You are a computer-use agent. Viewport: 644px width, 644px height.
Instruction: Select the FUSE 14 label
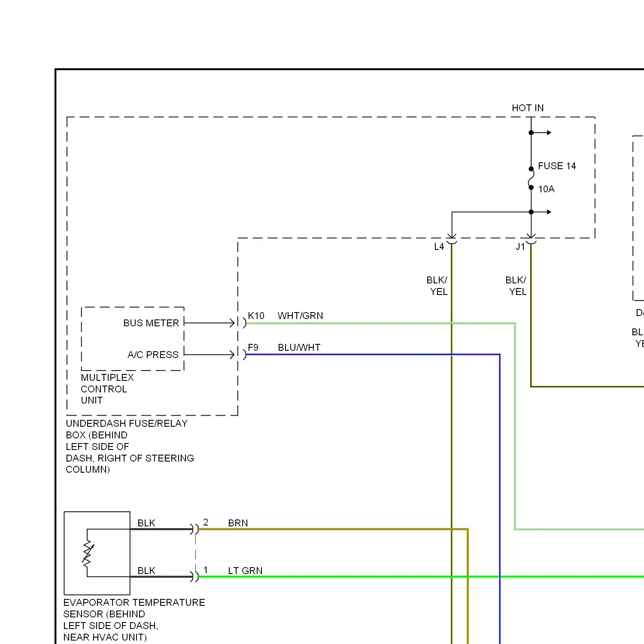(x=557, y=166)
